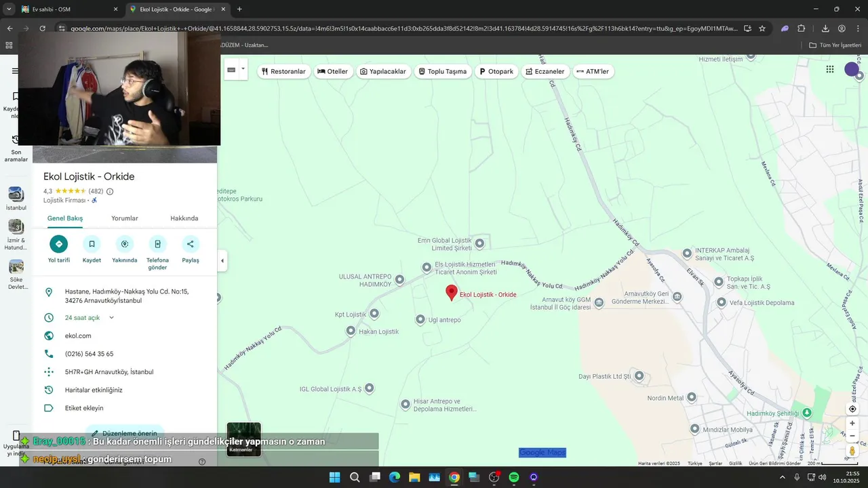Open File Explorer from the taskbar

point(414,477)
